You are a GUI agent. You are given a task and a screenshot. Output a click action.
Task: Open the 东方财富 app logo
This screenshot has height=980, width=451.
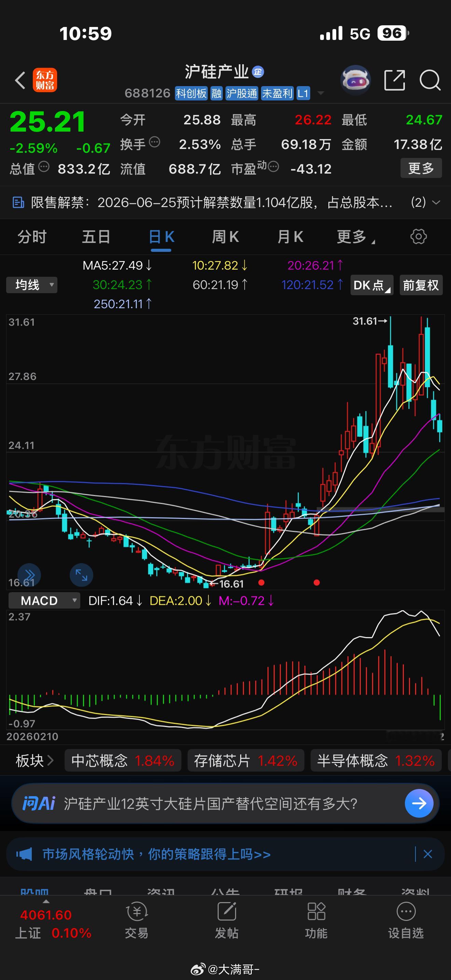45,80
